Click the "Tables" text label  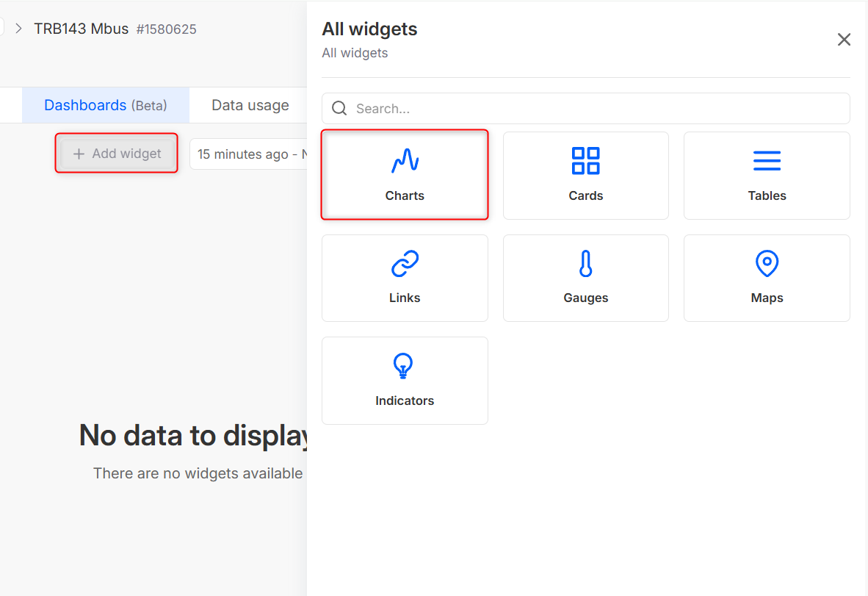pos(767,195)
